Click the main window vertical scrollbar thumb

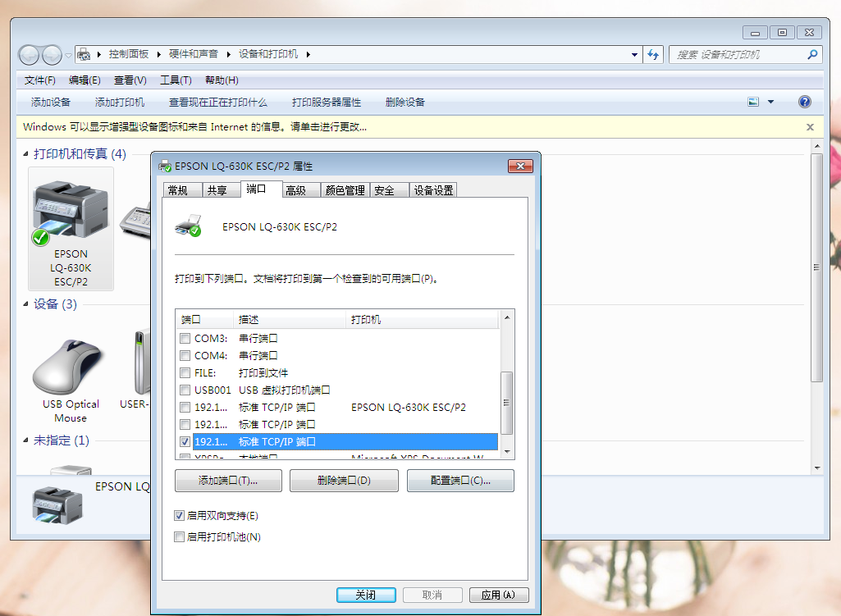coord(816,267)
